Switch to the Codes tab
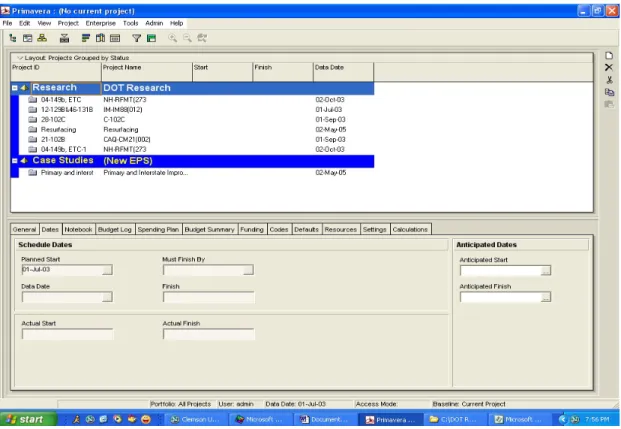The width and height of the screenshot is (621, 429). click(x=279, y=230)
